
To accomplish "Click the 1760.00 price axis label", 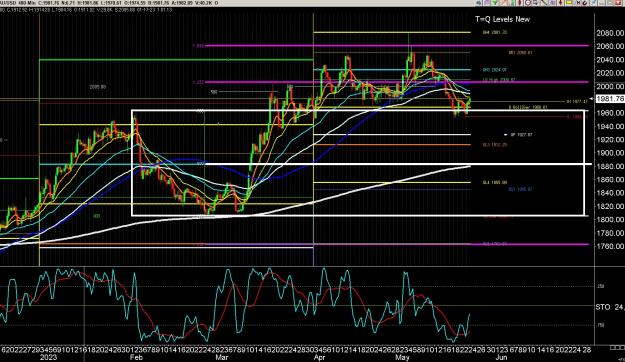I will (610, 246).
